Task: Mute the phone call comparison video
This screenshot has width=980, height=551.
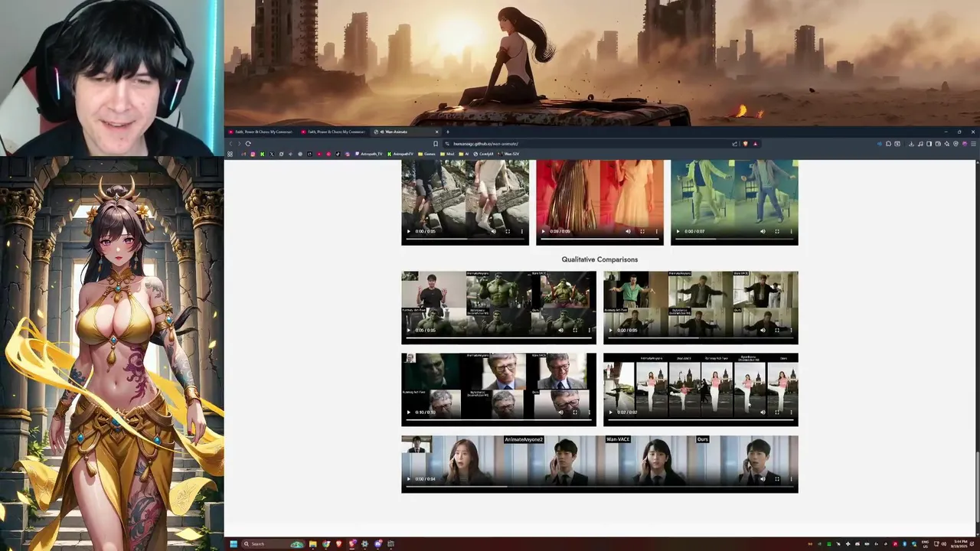Action: [763, 479]
